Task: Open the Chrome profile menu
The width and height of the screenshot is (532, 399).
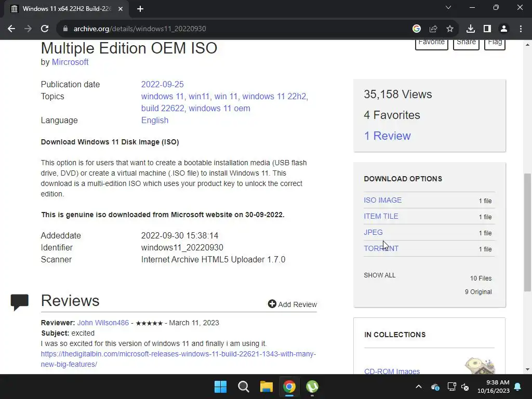Action: tap(504, 29)
